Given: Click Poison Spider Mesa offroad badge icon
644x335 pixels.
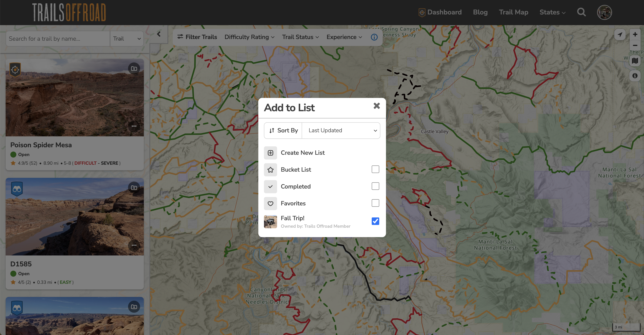Looking at the screenshot, I should tap(15, 69).
